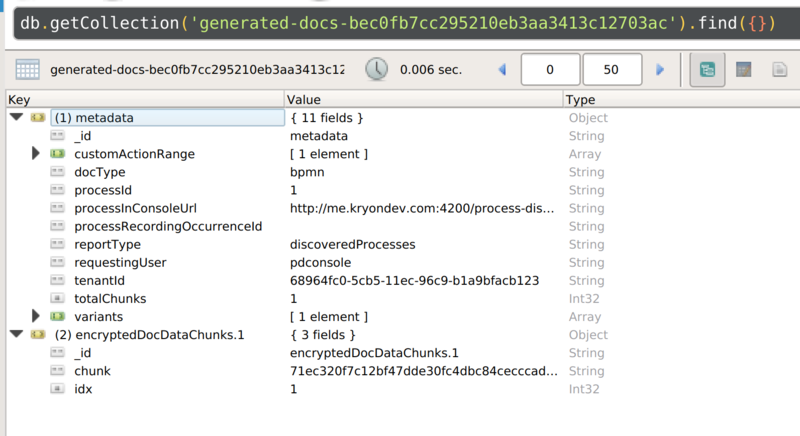The width and height of the screenshot is (800, 436).
Task: Expand the variants array
Action: click(35, 316)
